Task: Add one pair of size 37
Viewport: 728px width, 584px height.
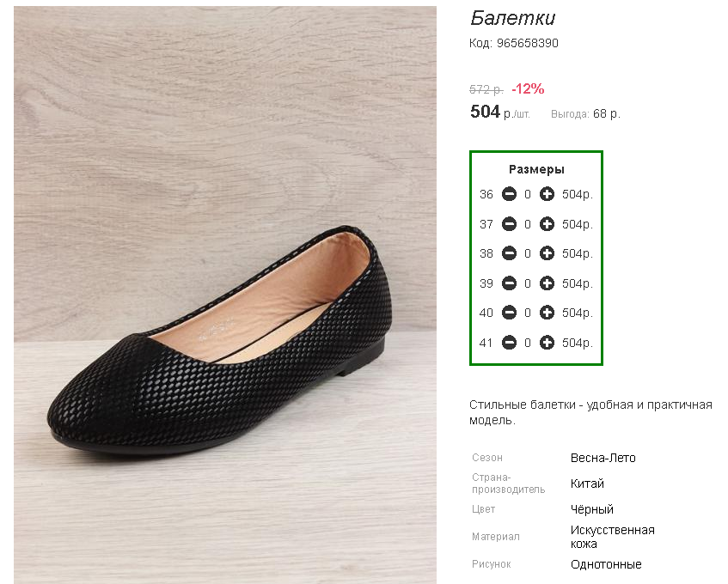Action: coord(547,224)
